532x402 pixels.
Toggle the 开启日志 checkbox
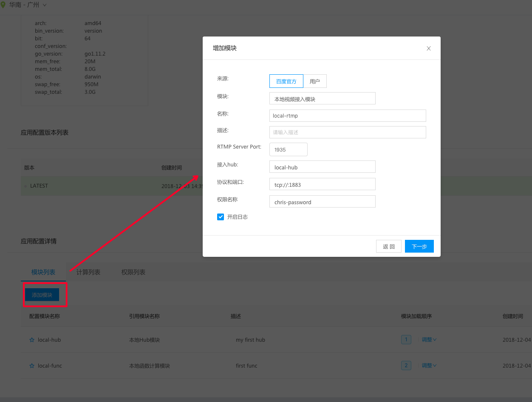[x=221, y=217]
